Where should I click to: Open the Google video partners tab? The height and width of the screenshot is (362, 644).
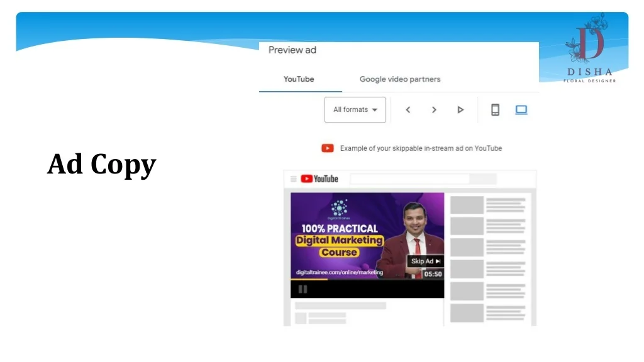[399, 79]
